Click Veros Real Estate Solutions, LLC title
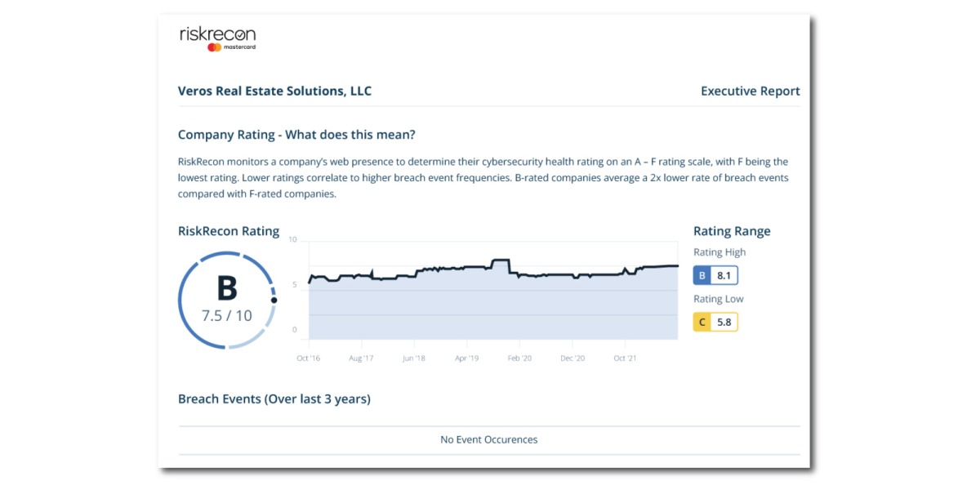This screenshot has height=490, width=980. tap(274, 91)
